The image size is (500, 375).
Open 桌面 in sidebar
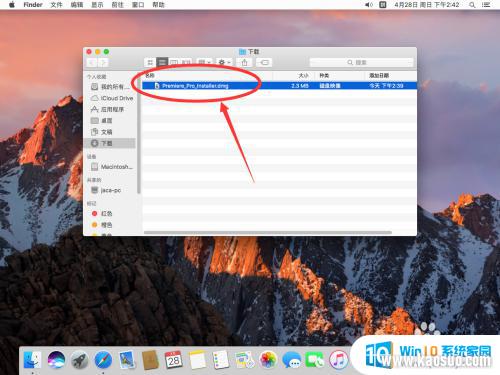click(102, 121)
